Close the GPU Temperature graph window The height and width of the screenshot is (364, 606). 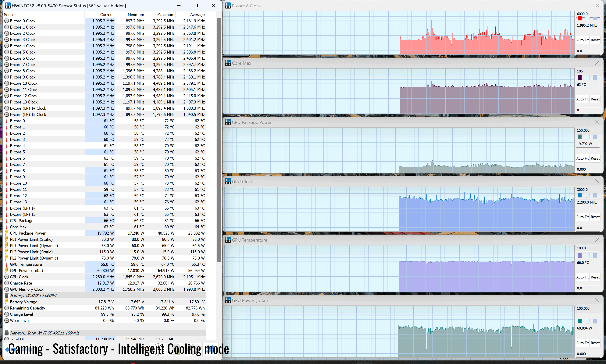597,240
